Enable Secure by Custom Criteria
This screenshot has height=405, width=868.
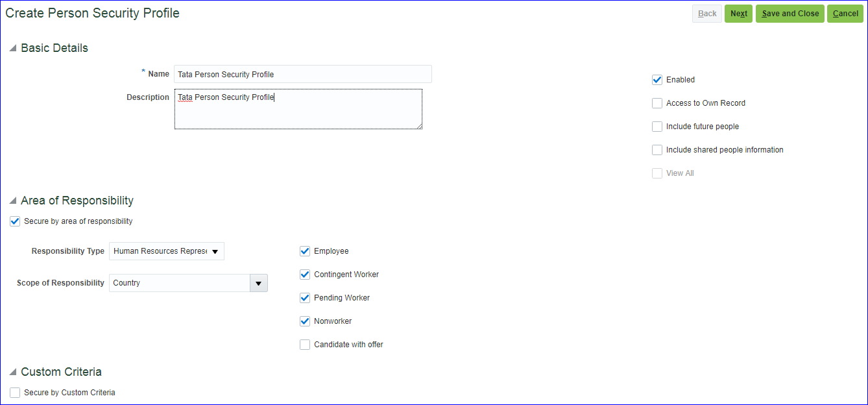tap(15, 393)
